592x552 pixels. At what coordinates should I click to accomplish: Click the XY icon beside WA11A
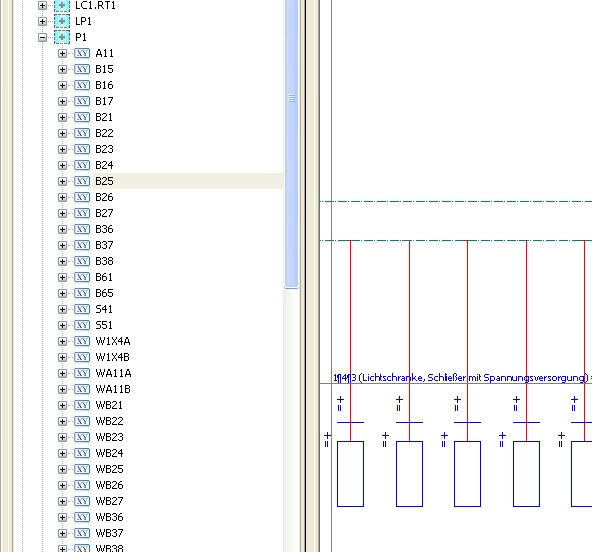click(82, 373)
